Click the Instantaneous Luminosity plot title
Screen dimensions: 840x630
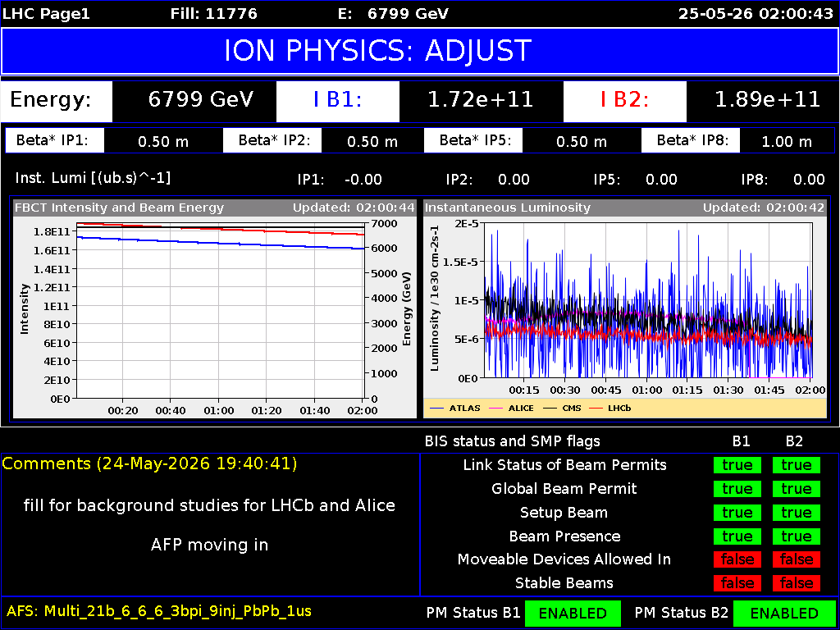tap(508, 208)
